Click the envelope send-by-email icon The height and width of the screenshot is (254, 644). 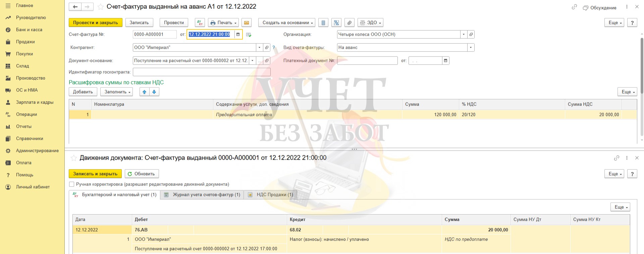pyautogui.click(x=247, y=23)
